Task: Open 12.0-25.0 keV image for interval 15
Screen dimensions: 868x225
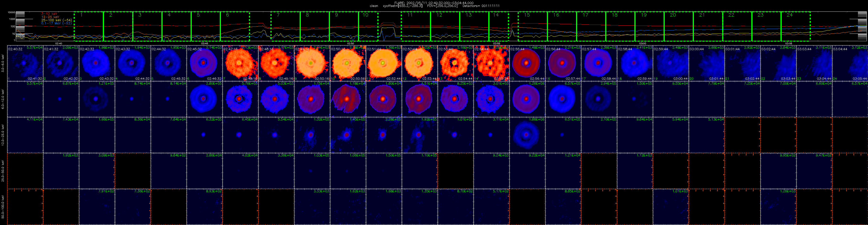Action: coord(527,135)
